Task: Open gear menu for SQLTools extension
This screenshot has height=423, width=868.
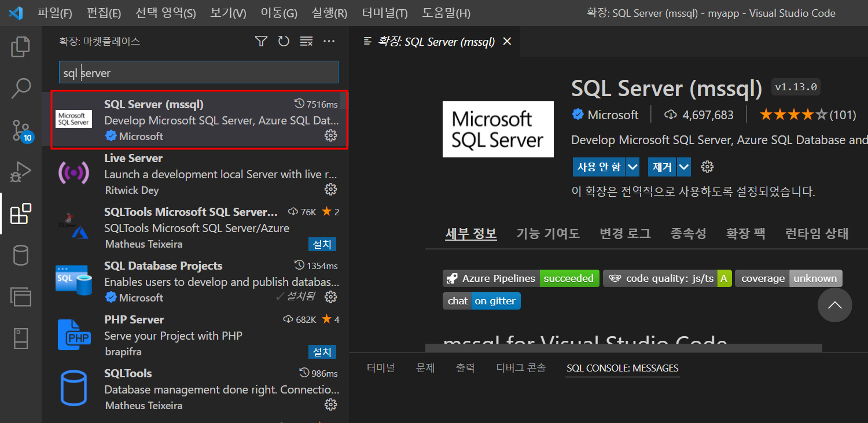Action: pyautogui.click(x=330, y=404)
